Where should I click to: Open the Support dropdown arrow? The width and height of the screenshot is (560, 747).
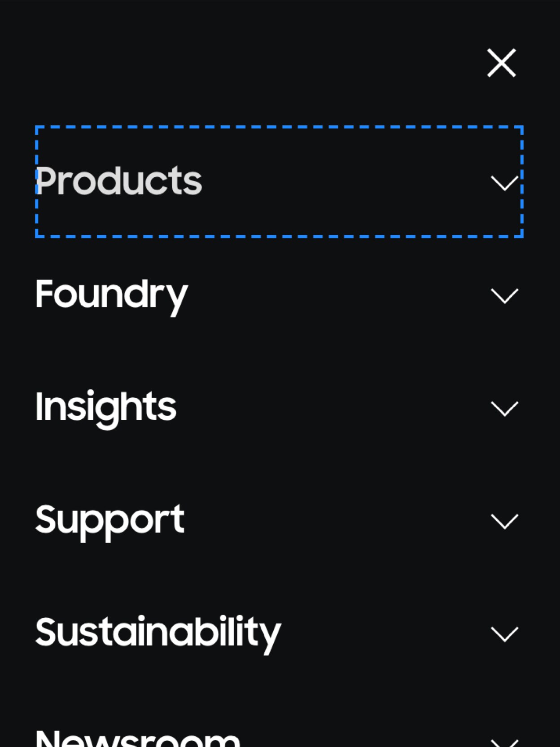tap(504, 521)
